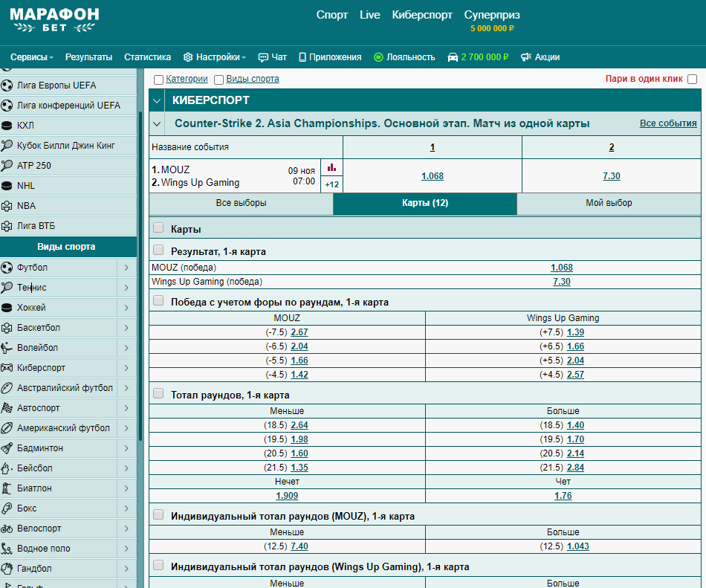Bet on Wings Up Gaming победа 7.30
This screenshot has width=706, height=588.
pyautogui.click(x=562, y=282)
